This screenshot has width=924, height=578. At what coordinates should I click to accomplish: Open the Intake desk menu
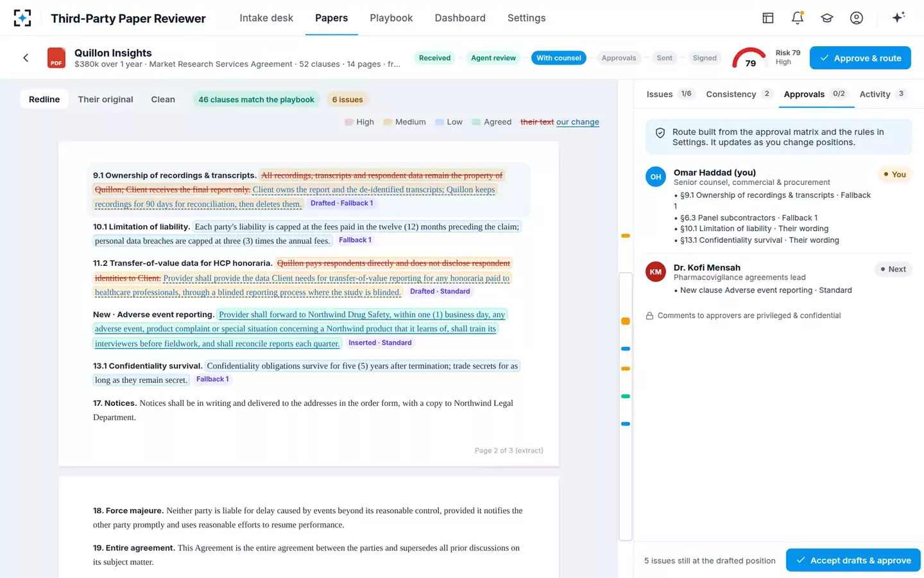pos(266,18)
